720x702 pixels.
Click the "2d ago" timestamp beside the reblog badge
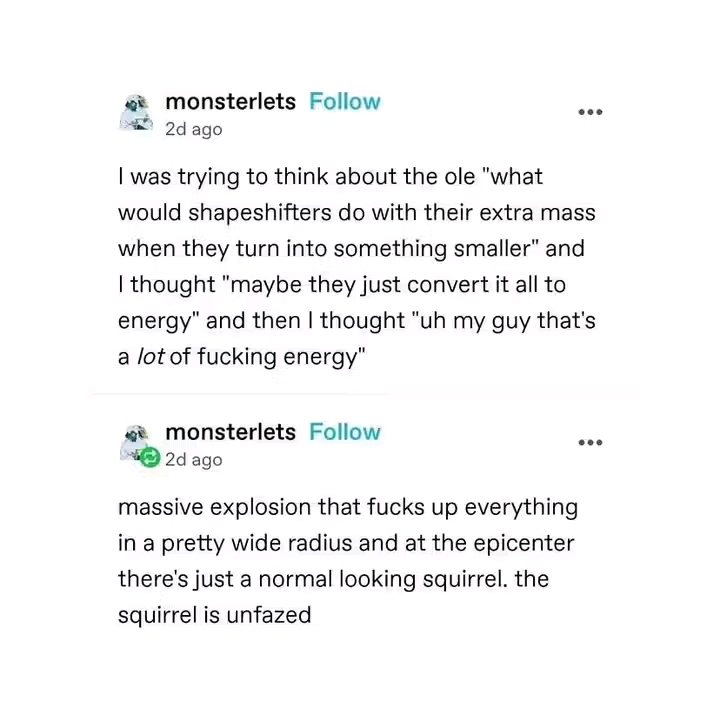coord(194,460)
